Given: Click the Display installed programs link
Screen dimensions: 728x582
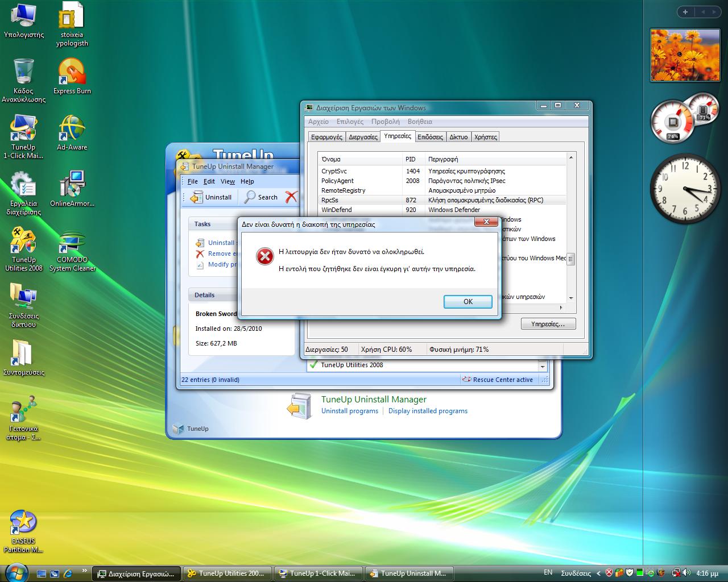Looking at the screenshot, I should pos(428,411).
